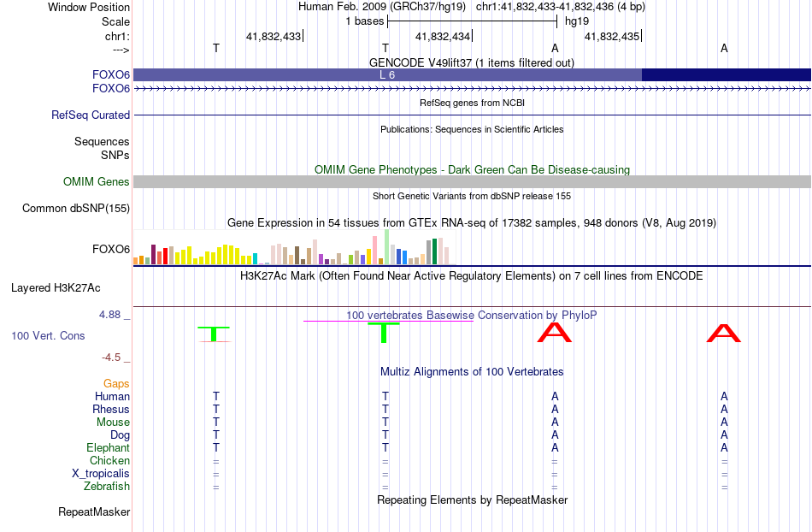Click the SNPs track label
The height and width of the screenshot is (532, 812).
tap(115, 155)
